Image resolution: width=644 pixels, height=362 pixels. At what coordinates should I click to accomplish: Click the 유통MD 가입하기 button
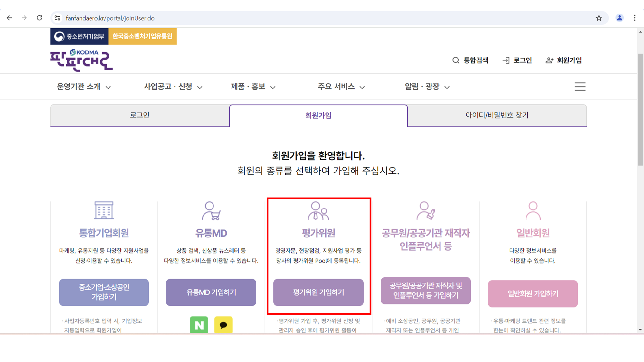click(211, 292)
